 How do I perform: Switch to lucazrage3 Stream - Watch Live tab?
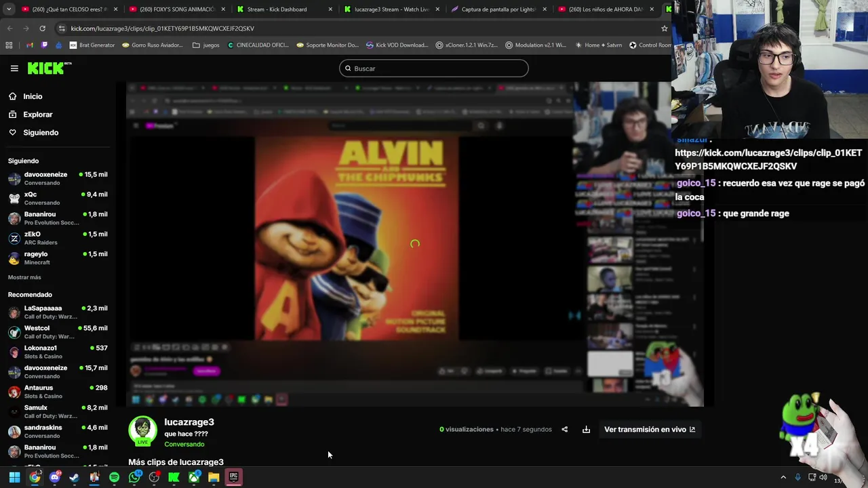391,9
